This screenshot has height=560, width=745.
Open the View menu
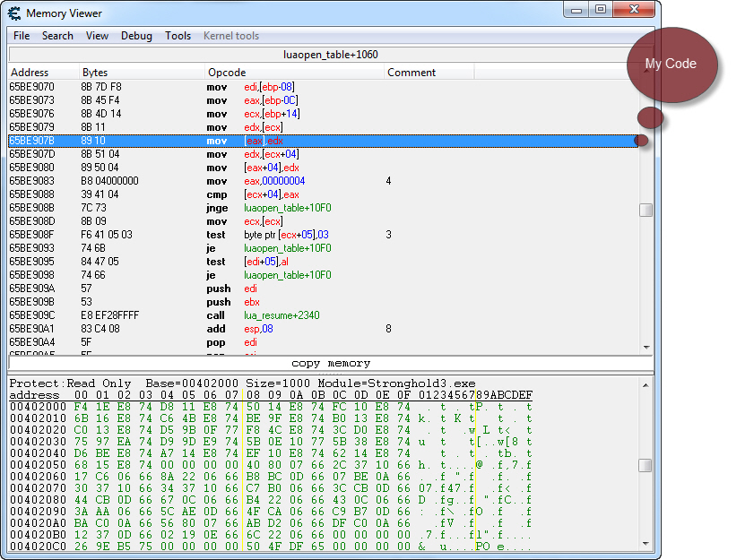[97, 36]
